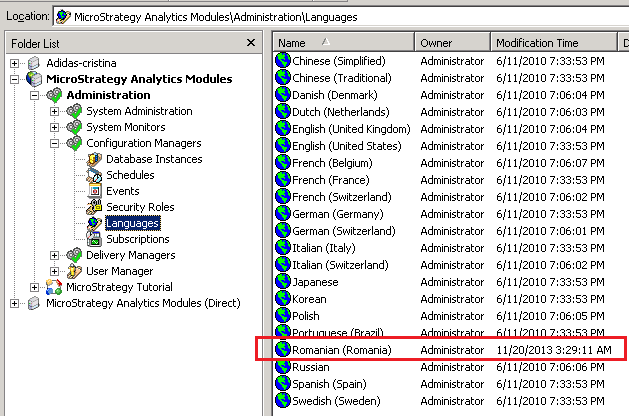Click the Events icon in the folder list
This screenshot has width=629, height=416.
tap(95, 191)
